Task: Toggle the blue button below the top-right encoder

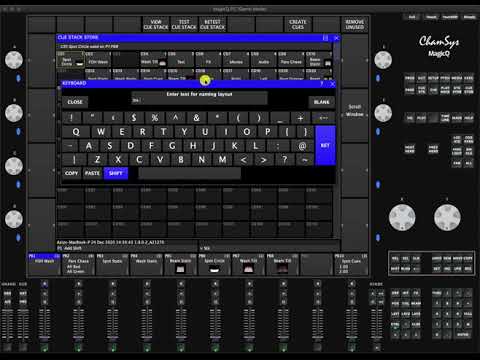Action: (378, 78)
